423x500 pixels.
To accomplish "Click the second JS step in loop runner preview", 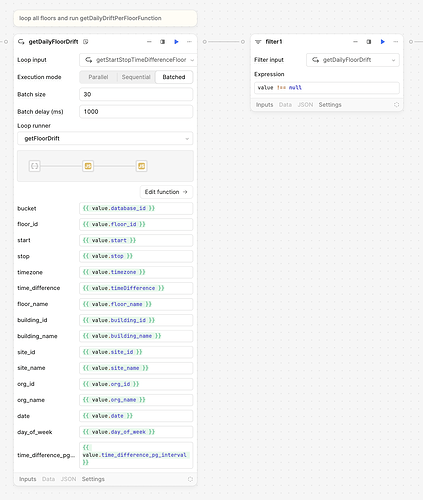I will click(141, 166).
